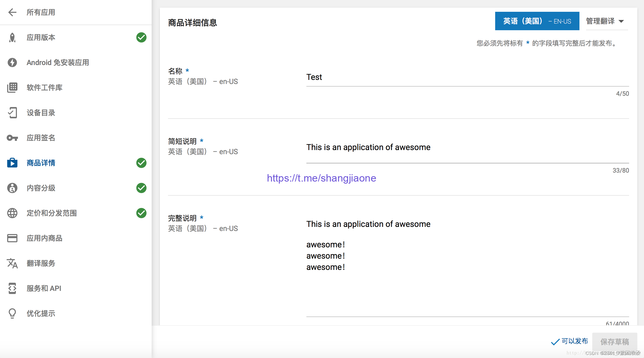Click the back arrow next to 所有应用
Screen dimensions: 644x358
[x=12, y=12]
